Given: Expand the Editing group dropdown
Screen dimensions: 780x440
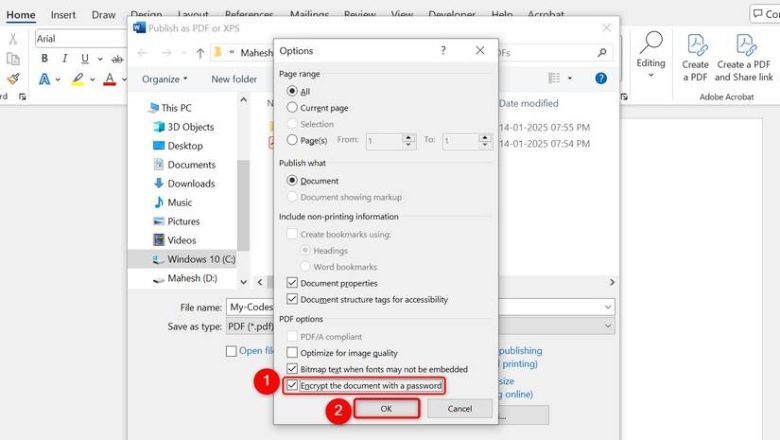Looking at the screenshot, I should pos(651,76).
